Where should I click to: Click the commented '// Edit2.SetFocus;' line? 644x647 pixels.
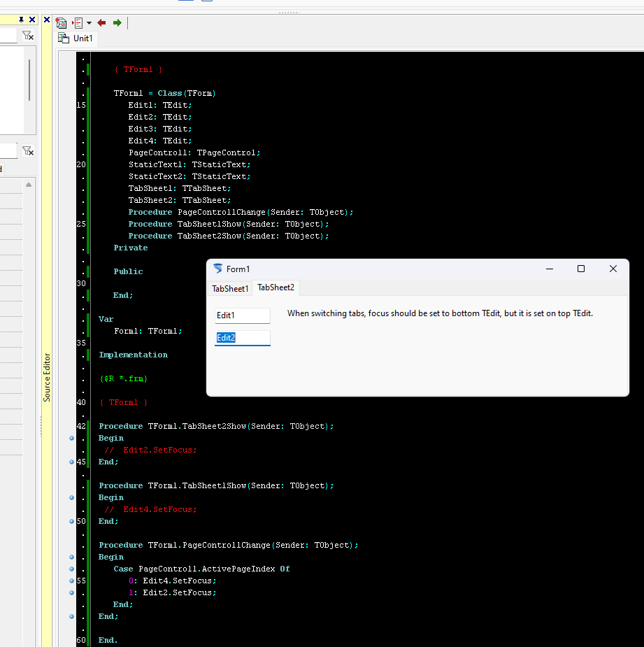(x=150, y=450)
